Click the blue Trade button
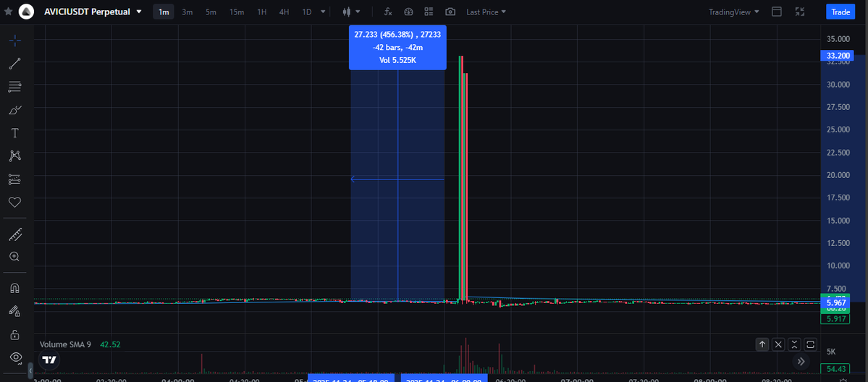 [840, 12]
